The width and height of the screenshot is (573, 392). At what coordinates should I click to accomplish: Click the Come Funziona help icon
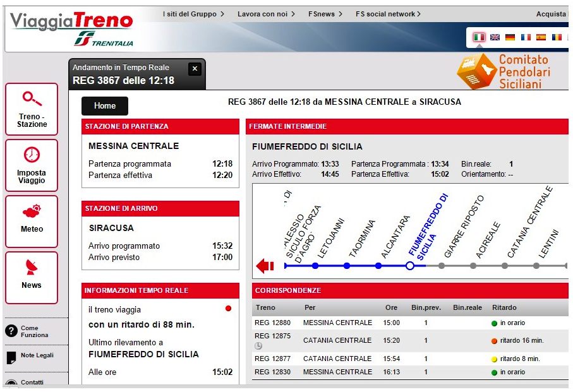(x=11, y=331)
